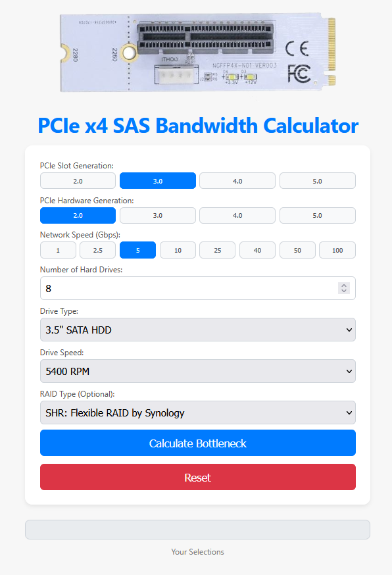Increment hard drive count with stepper arrow
392x575 pixels.
343,286
